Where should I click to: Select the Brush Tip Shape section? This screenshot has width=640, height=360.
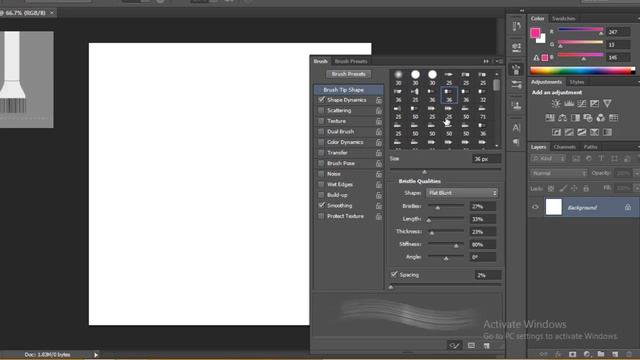[349, 90]
